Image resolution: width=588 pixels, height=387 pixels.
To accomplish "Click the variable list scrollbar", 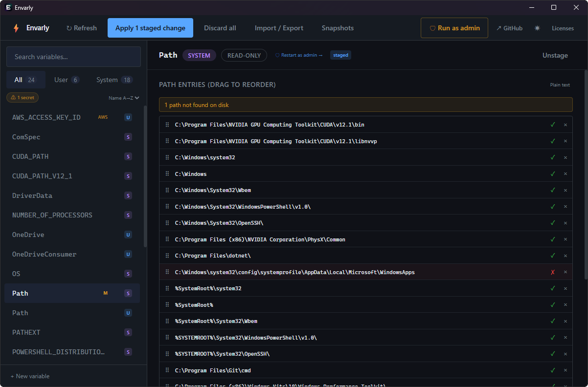I will [x=145, y=176].
